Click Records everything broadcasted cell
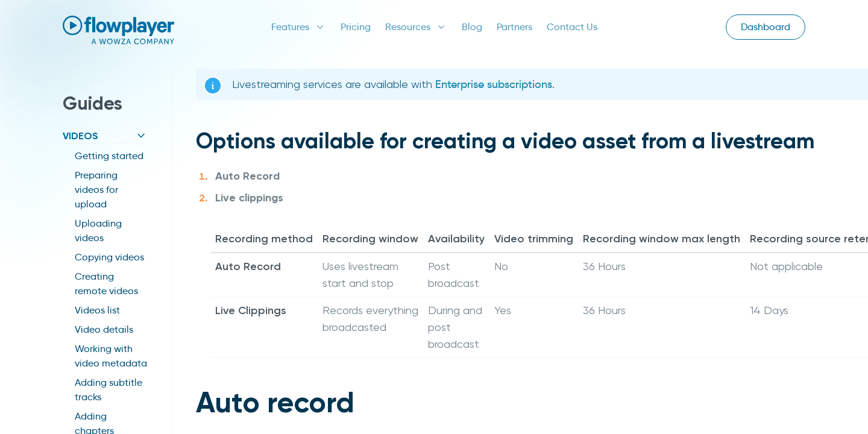The image size is (868, 434). pyautogui.click(x=370, y=319)
